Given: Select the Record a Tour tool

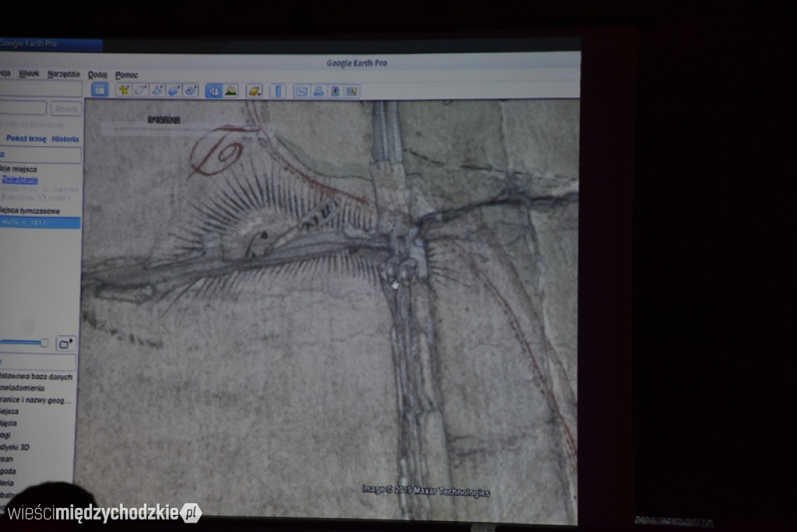Looking at the screenshot, I should coord(191,90).
